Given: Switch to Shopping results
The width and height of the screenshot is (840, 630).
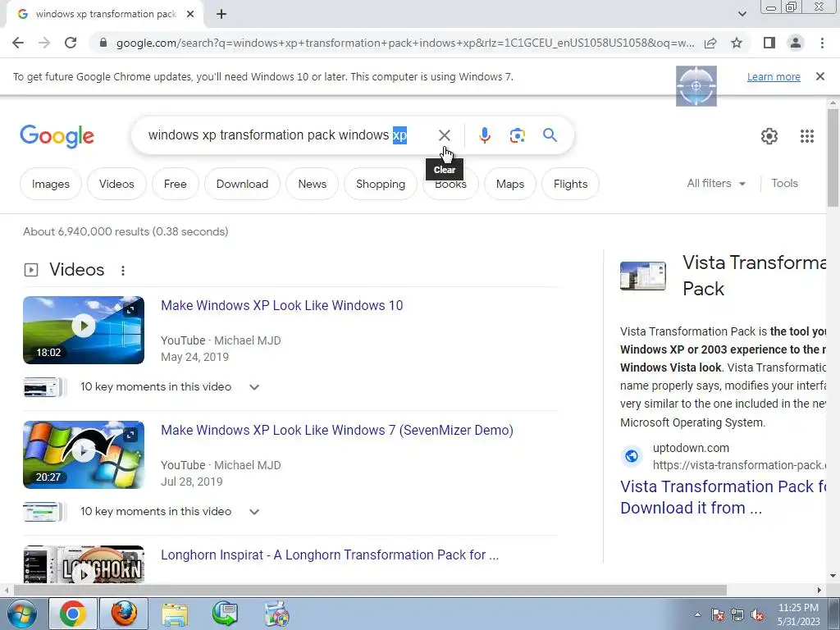Looking at the screenshot, I should pos(381,184).
